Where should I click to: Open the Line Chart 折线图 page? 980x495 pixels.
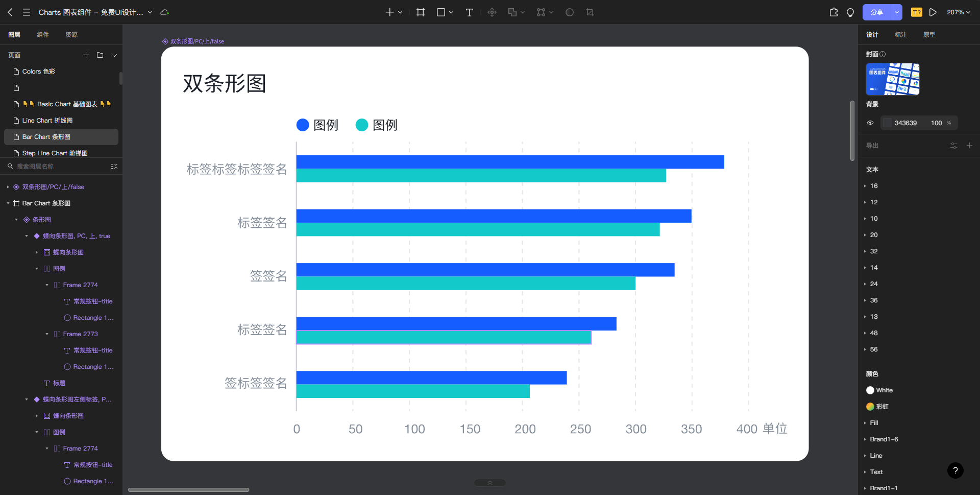[61, 121]
